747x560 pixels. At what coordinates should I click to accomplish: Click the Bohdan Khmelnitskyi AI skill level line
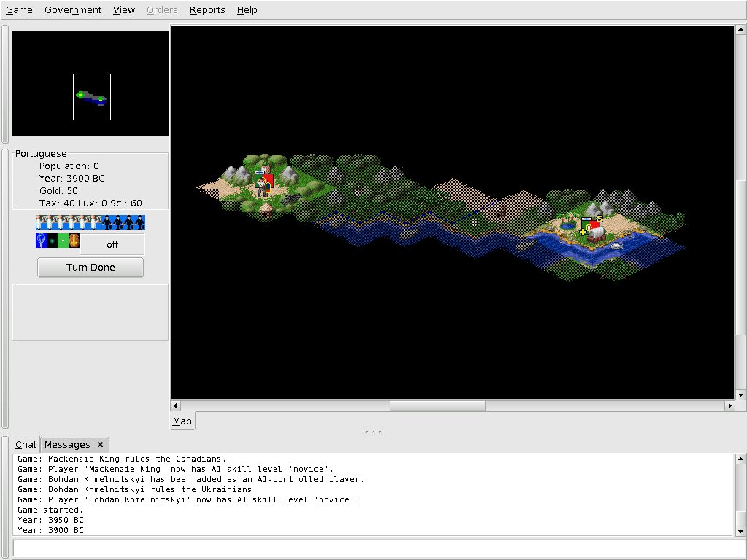point(188,499)
